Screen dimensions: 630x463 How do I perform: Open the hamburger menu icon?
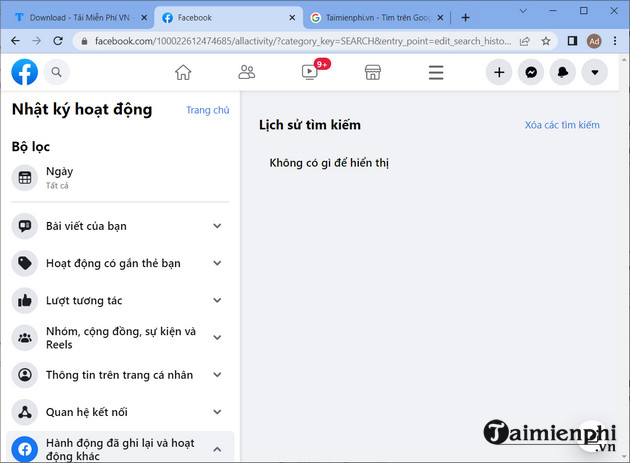click(x=436, y=72)
